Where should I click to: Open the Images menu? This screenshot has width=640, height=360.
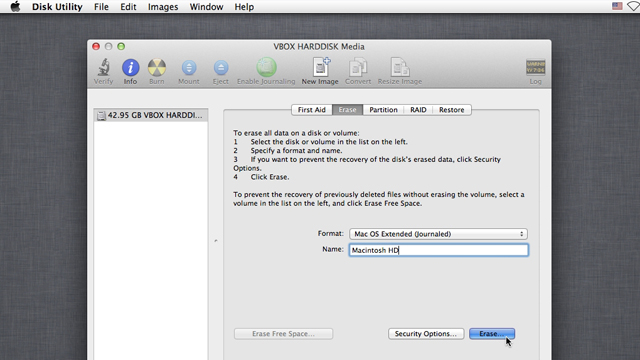click(163, 7)
